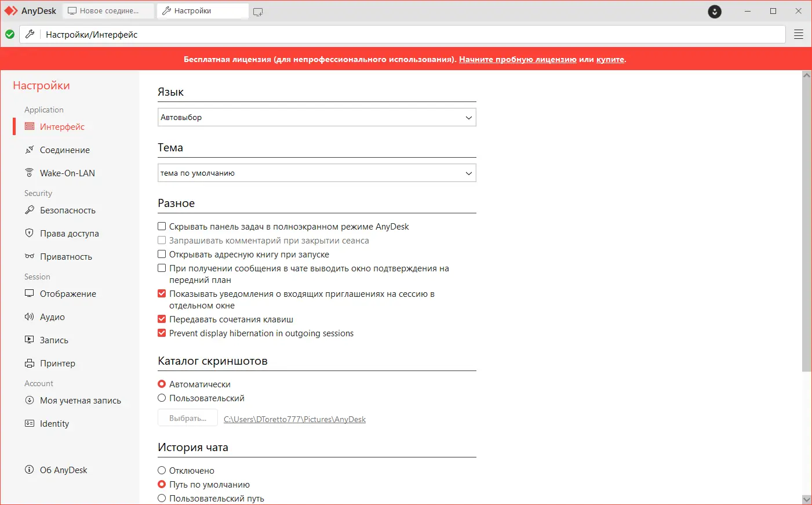This screenshot has width=812, height=505.
Task: Open a new tab with plus monitor icon
Action: click(x=258, y=12)
